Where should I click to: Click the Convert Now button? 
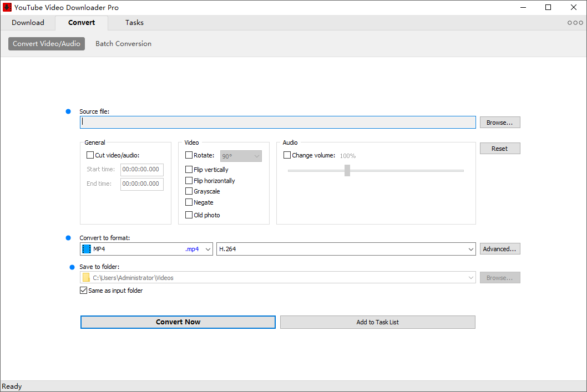[178, 322]
